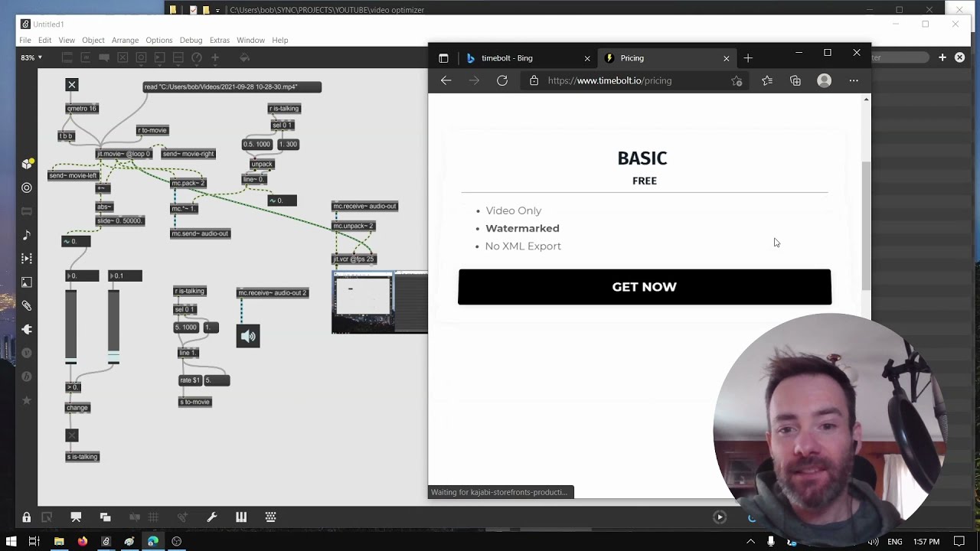Click the keyboard icon in Max bottom toolbar

270,517
